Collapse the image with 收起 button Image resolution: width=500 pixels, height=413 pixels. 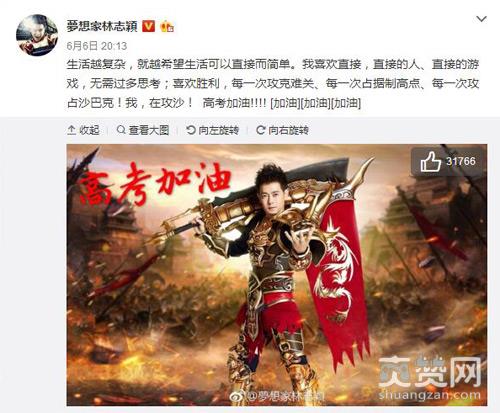click(83, 130)
